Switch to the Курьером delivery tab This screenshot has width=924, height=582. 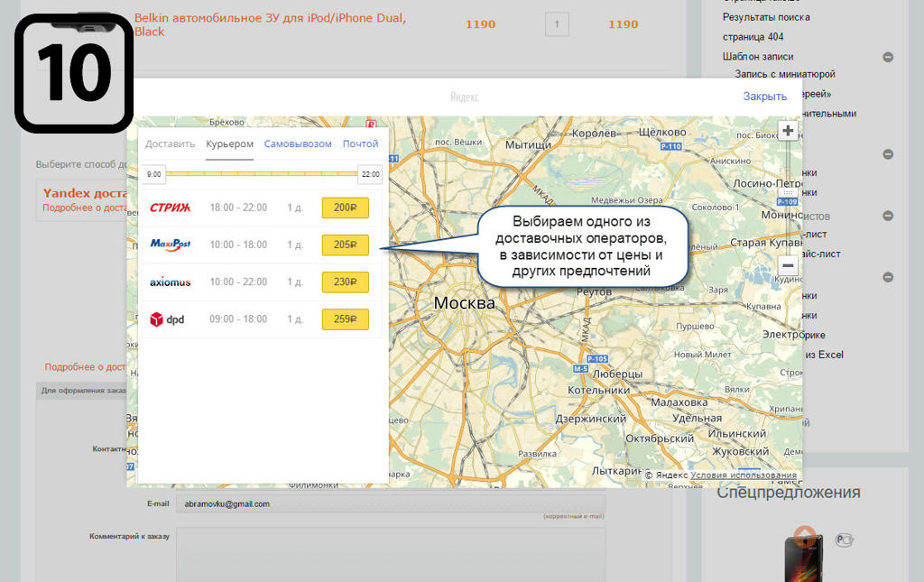(230, 143)
